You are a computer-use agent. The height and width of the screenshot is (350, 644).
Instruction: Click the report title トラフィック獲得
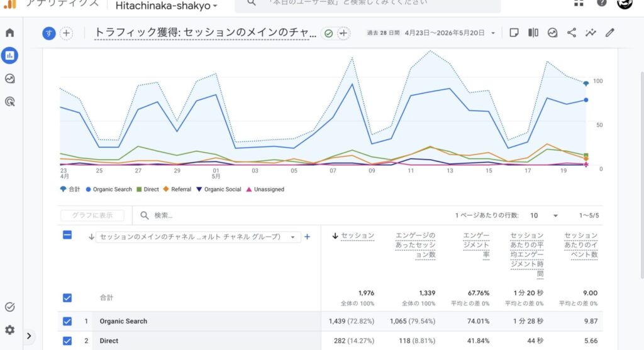[206, 33]
